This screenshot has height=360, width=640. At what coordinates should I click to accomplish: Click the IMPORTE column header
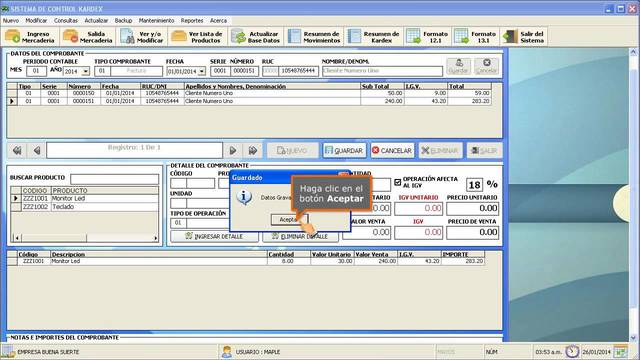click(x=463, y=254)
